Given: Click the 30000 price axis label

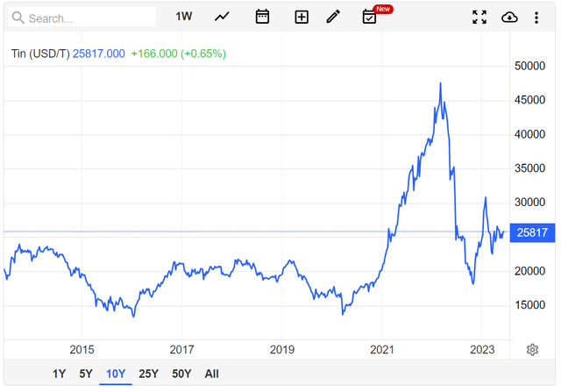Looking at the screenshot, I should (529, 203).
